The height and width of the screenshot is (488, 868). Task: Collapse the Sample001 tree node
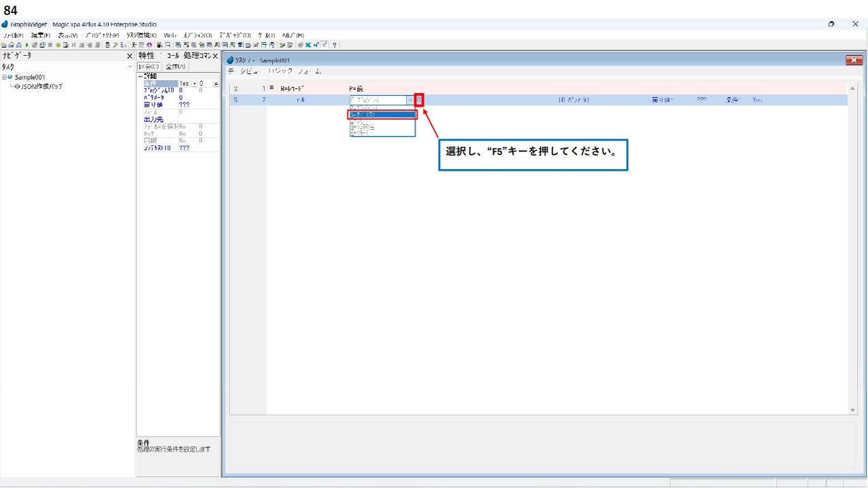pyautogui.click(x=4, y=77)
